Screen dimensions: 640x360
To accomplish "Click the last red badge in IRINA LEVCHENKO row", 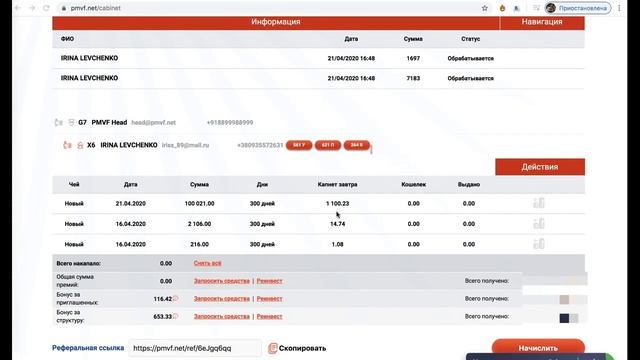I will coord(357,145).
